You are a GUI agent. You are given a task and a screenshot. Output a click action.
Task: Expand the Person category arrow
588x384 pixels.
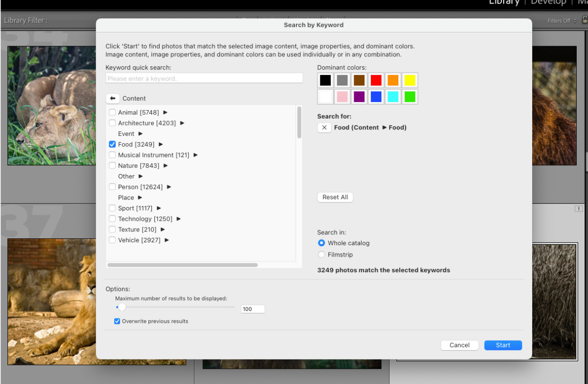pos(169,187)
